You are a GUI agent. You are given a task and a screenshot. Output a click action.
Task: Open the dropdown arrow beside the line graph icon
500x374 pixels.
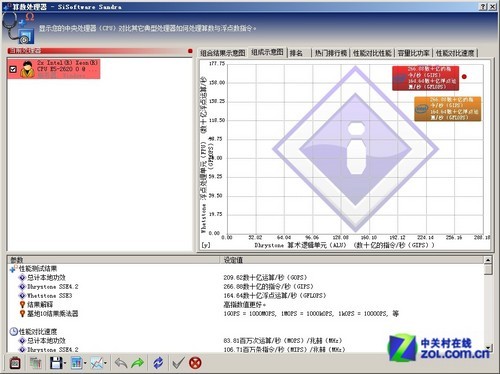[x=106, y=363]
